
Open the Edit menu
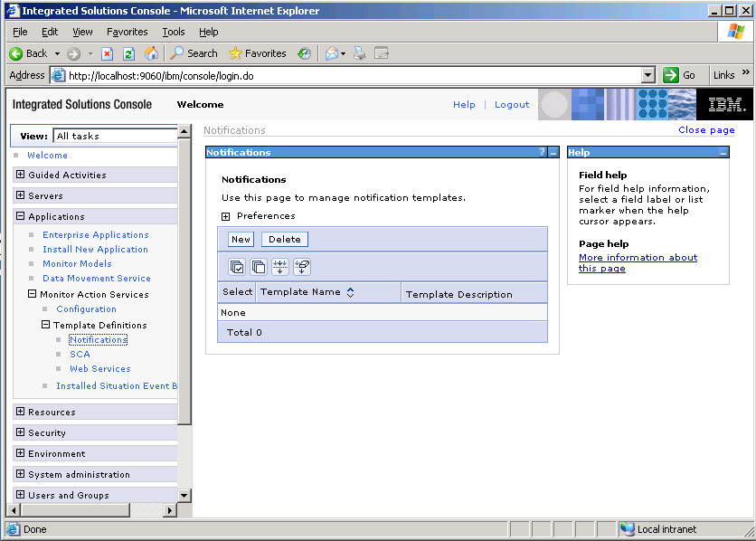(x=50, y=32)
